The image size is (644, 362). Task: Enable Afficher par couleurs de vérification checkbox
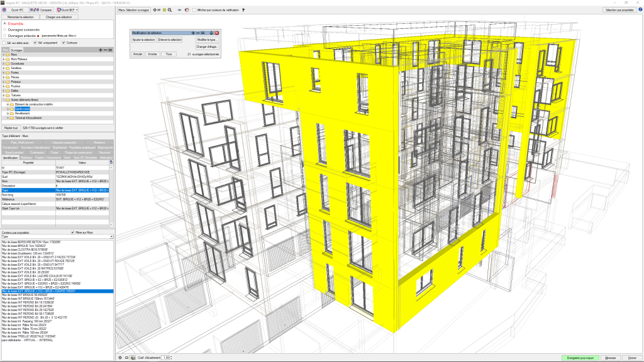coord(195,10)
